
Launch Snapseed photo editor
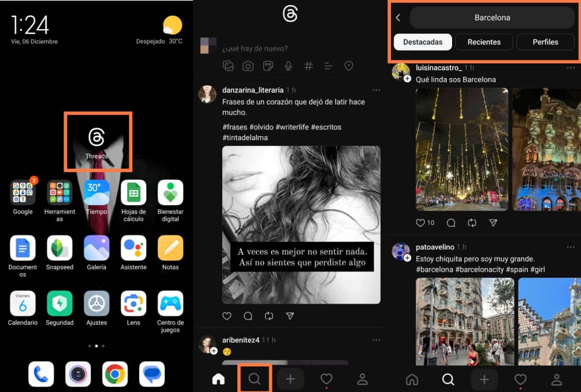(x=60, y=248)
